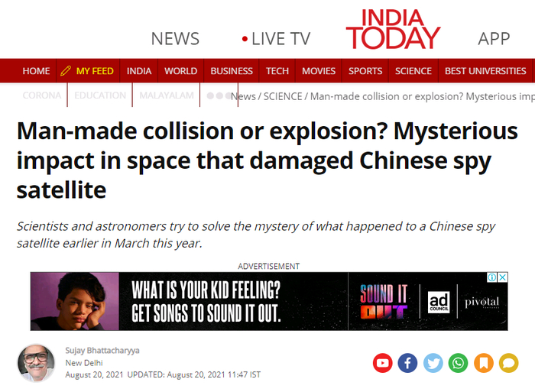The height and width of the screenshot is (392, 535).
Task: Open the Tech section
Action: pyautogui.click(x=277, y=71)
